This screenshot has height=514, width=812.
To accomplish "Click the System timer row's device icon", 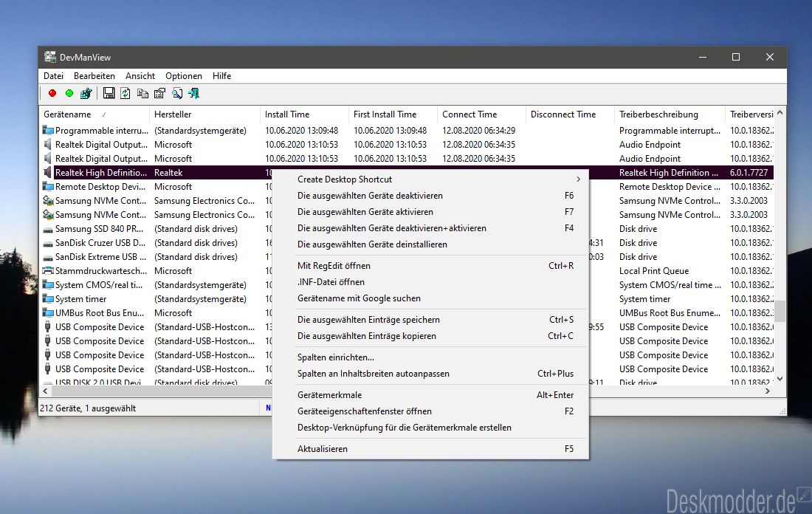I will tap(48, 299).
